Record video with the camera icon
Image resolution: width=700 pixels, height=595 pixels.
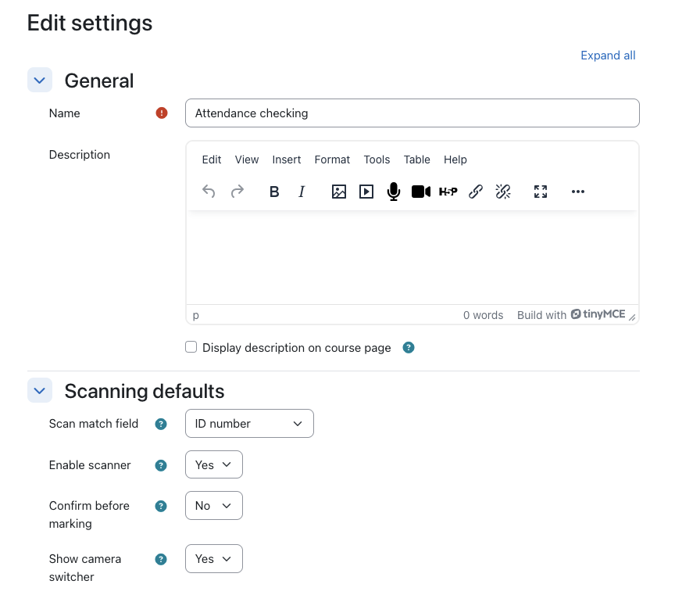click(x=421, y=192)
